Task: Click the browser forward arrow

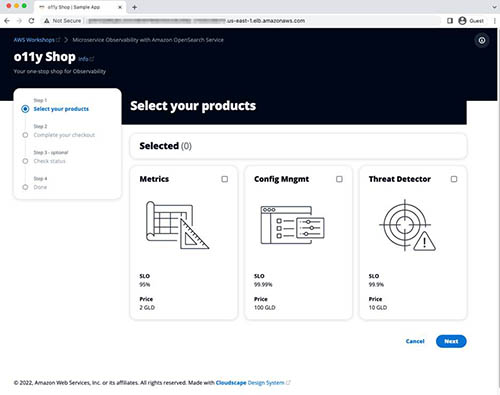Action: coord(19,21)
